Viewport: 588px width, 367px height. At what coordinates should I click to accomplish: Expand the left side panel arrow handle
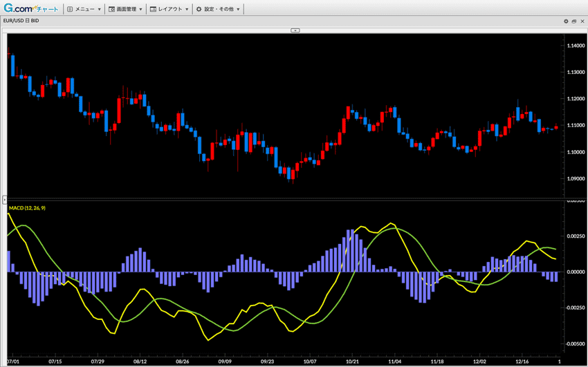click(5, 200)
